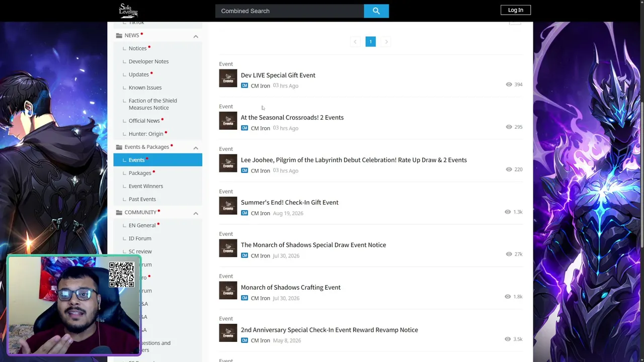Click the COMMUNITY section label
Viewport: 644px width, 362px height.
click(x=140, y=212)
